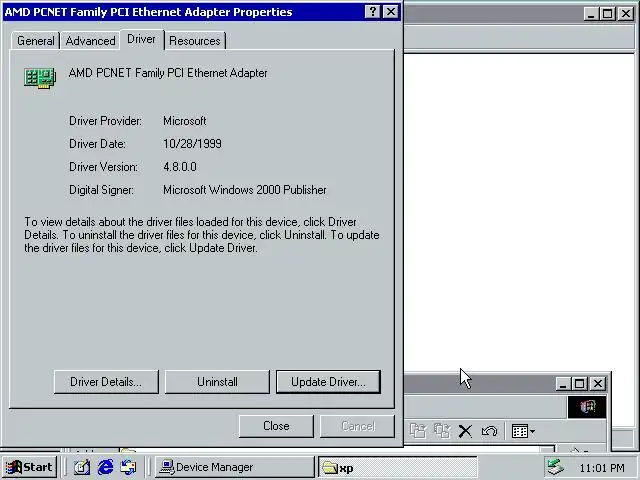Click the greyed-out Cancel button
The height and width of the screenshot is (480, 640).
[x=358, y=426]
